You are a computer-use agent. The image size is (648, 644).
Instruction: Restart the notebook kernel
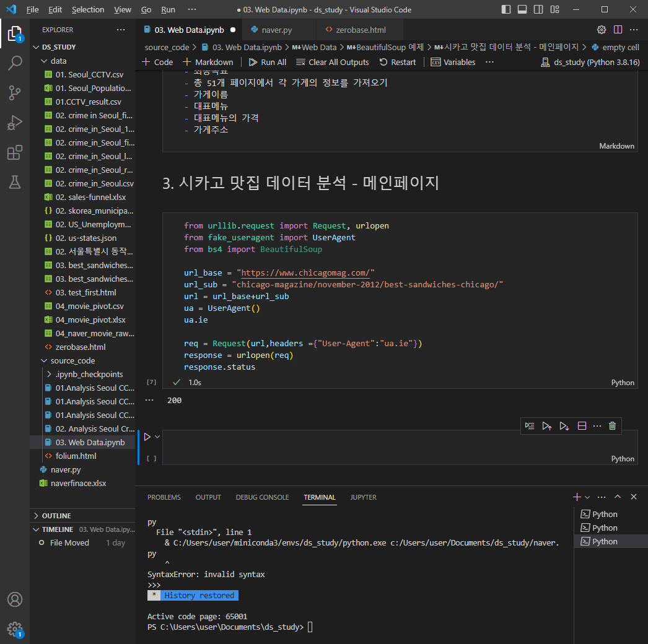point(398,62)
